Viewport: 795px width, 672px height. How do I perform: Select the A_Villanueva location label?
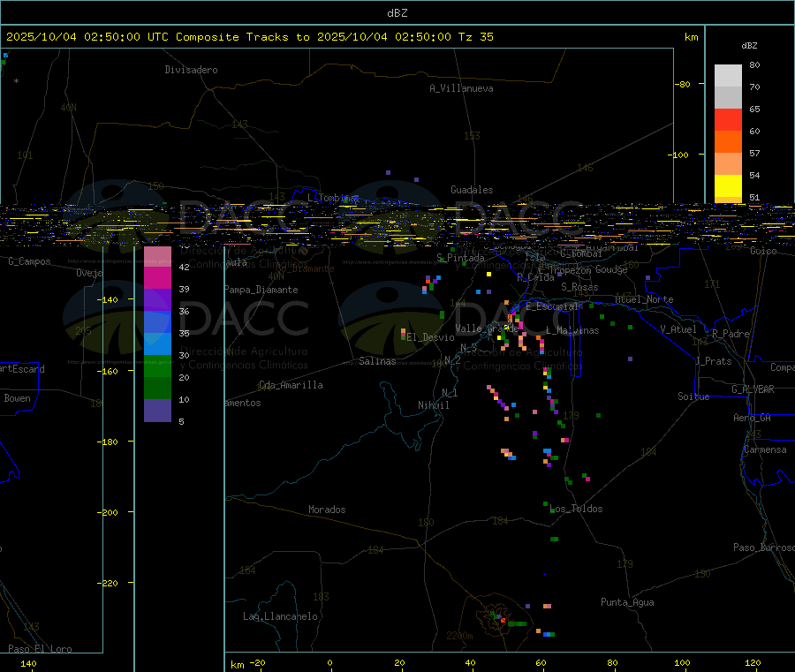coord(461,88)
